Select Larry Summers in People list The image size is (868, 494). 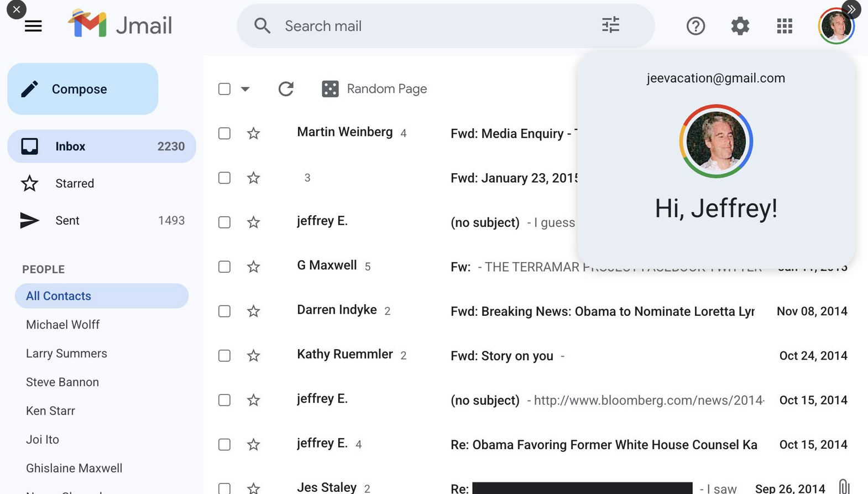pos(66,353)
